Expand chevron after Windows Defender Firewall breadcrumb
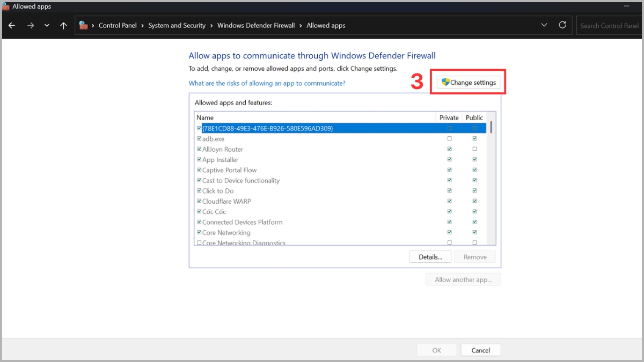Screen dimensions: 644x362 click(301, 25)
